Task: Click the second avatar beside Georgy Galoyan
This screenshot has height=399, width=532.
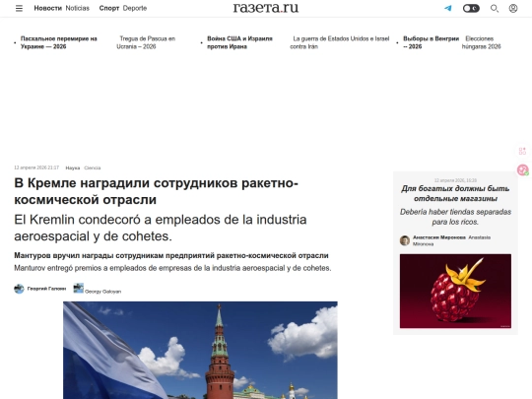Action: click(x=79, y=288)
